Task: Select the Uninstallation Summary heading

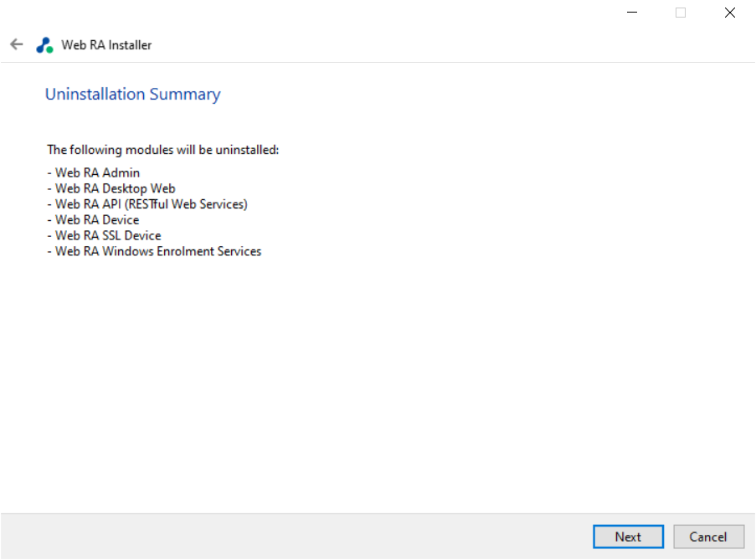Action: click(x=132, y=94)
